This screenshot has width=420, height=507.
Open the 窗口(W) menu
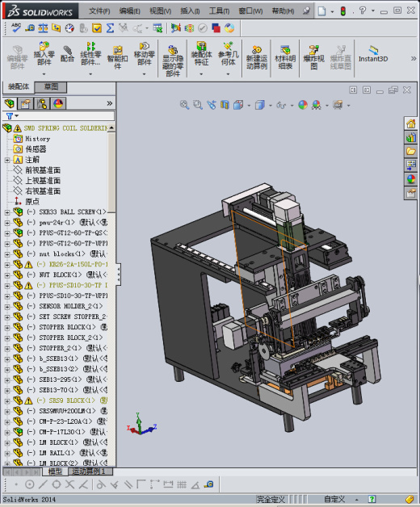(x=250, y=11)
